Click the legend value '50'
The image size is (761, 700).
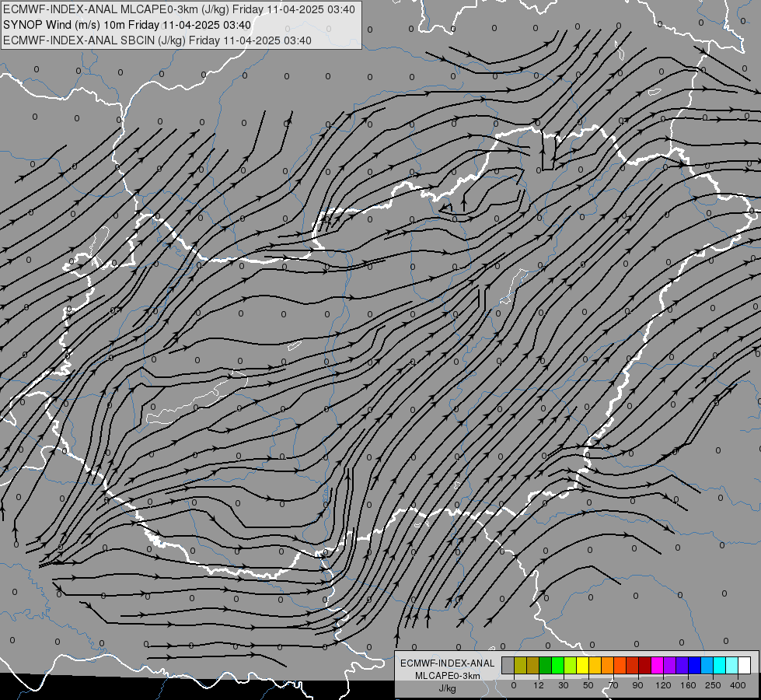pyautogui.click(x=588, y=685)
